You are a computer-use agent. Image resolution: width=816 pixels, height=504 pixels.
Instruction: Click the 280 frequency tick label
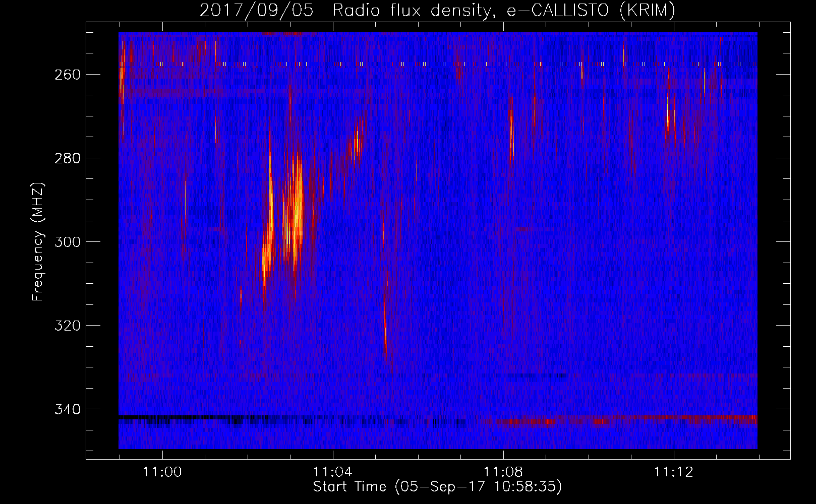coord(67,158)
